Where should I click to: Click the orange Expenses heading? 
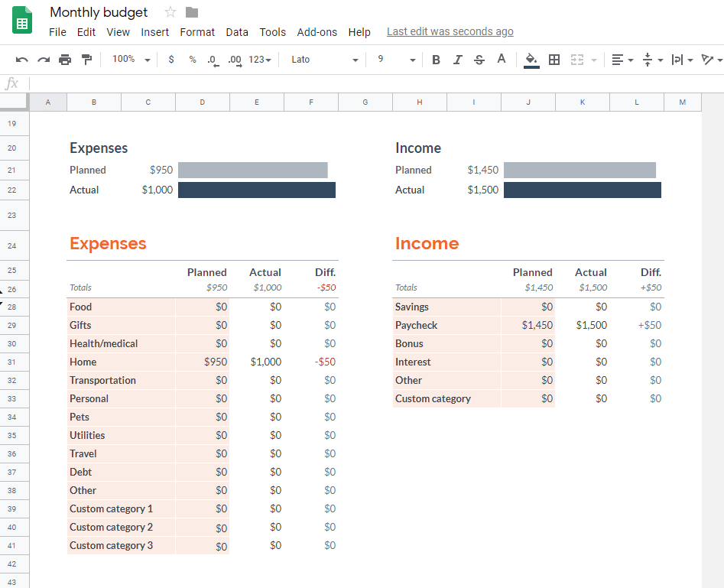[108, 243]
